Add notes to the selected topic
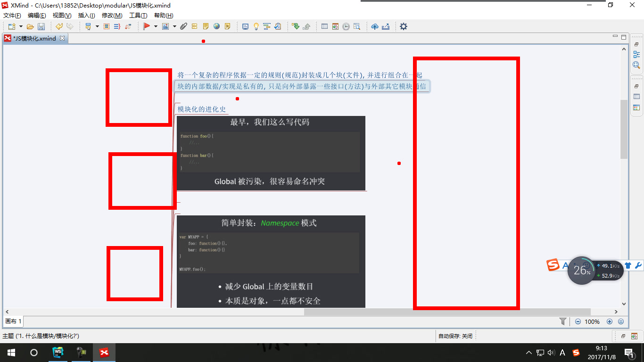 tap(206, 26)
